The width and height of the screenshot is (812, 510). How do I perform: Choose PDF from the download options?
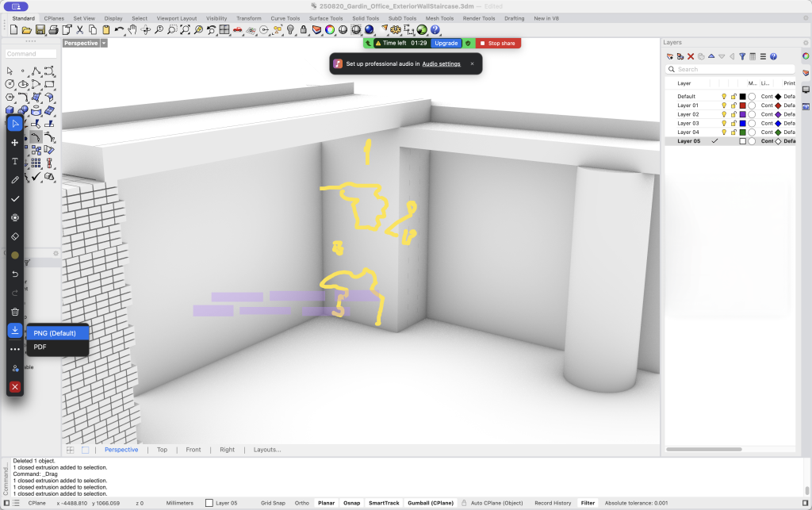(x=40, y=347)
